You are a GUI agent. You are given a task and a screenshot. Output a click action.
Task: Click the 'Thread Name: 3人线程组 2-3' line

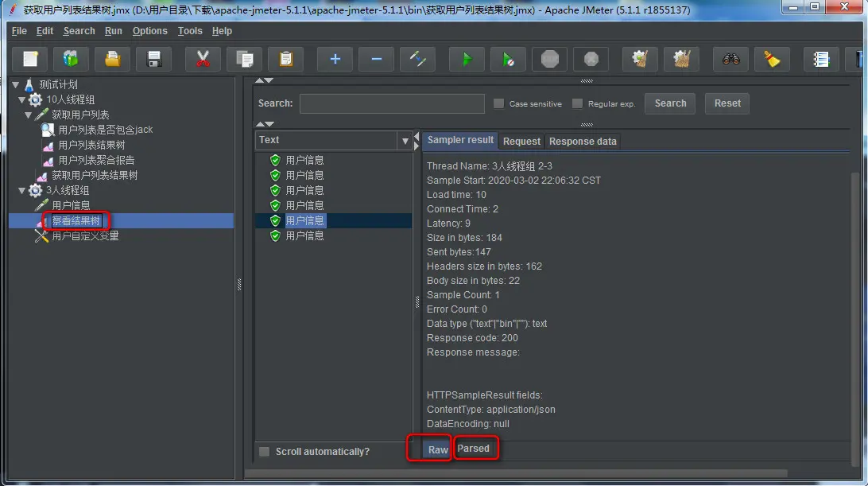[490, 166]
